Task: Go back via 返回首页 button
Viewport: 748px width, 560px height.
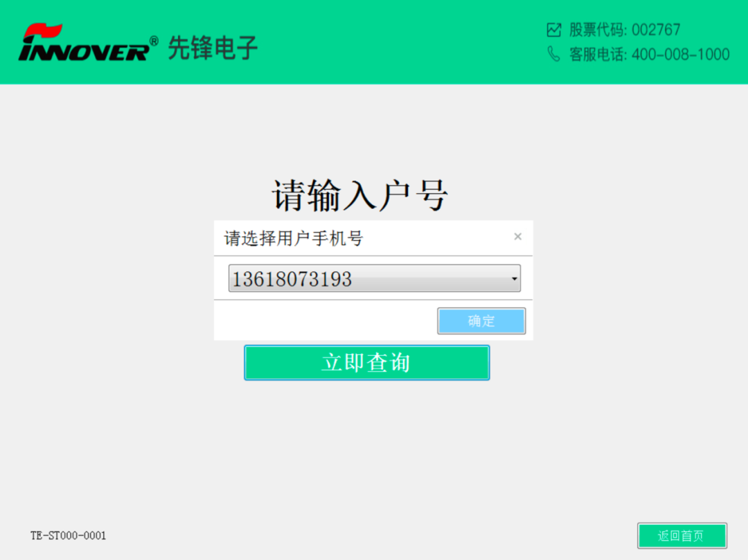Action: [682, 536]
